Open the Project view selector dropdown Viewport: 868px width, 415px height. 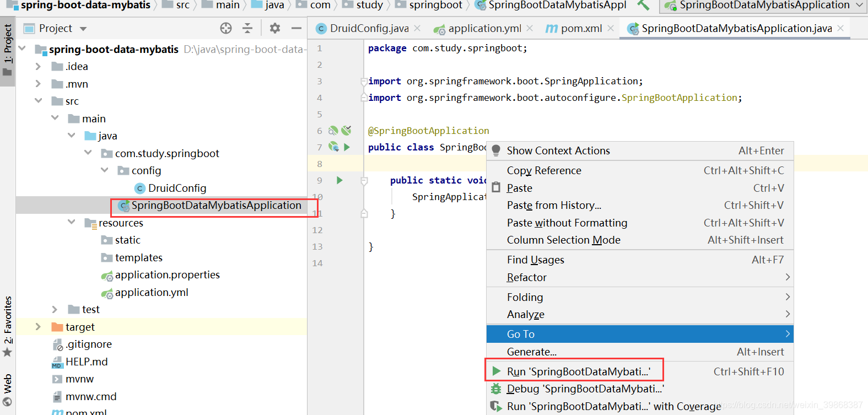click(x=56, y=28)
